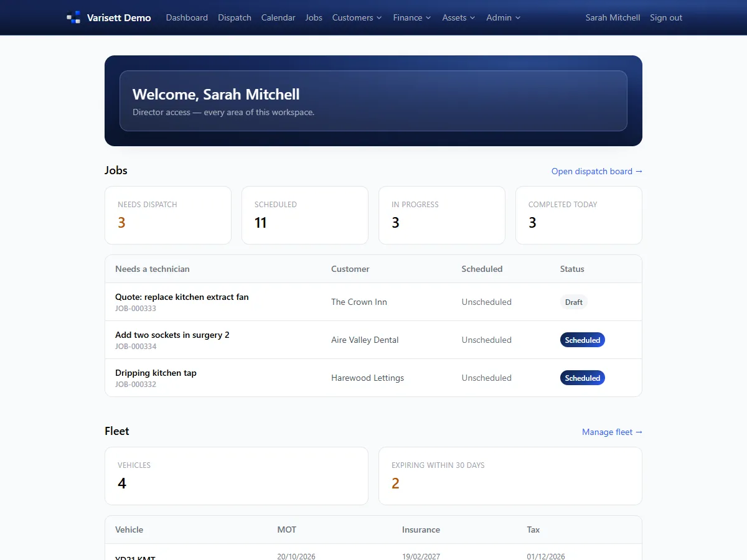Click Tax date 01/12/2026
747x560 pixels.
546,556
